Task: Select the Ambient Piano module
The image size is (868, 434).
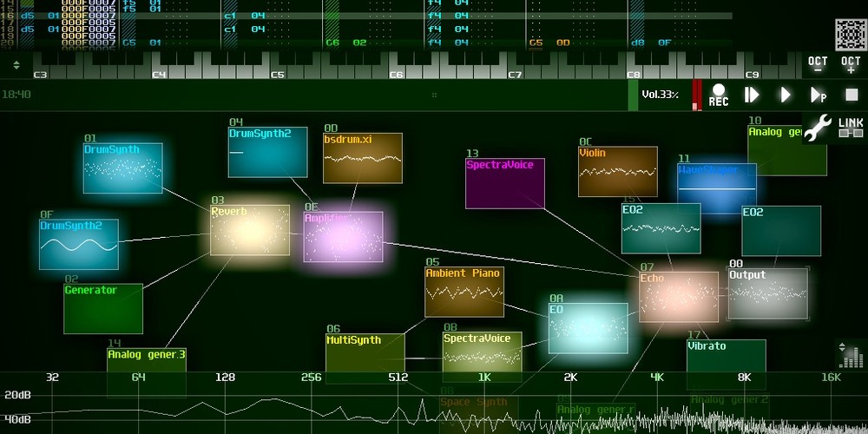Action: pyautogui.click(x=464, y=292)
